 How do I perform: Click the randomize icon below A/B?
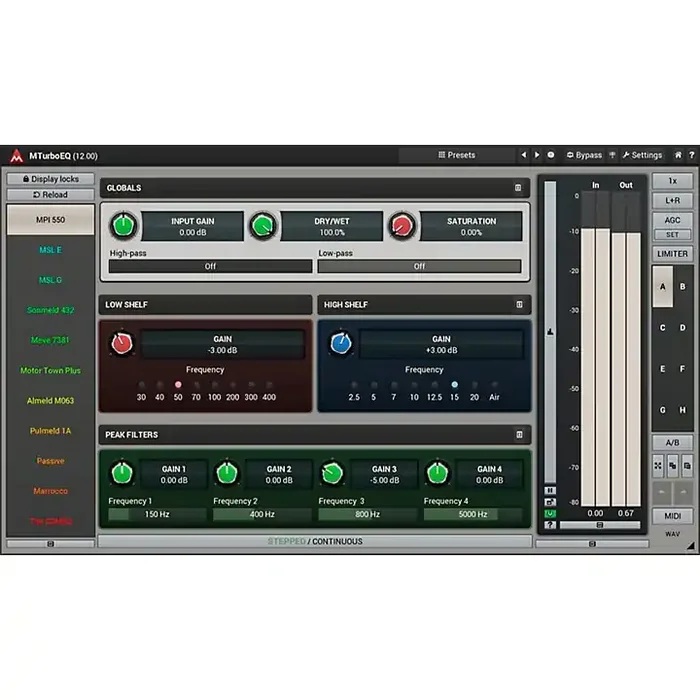coord(658,466)
